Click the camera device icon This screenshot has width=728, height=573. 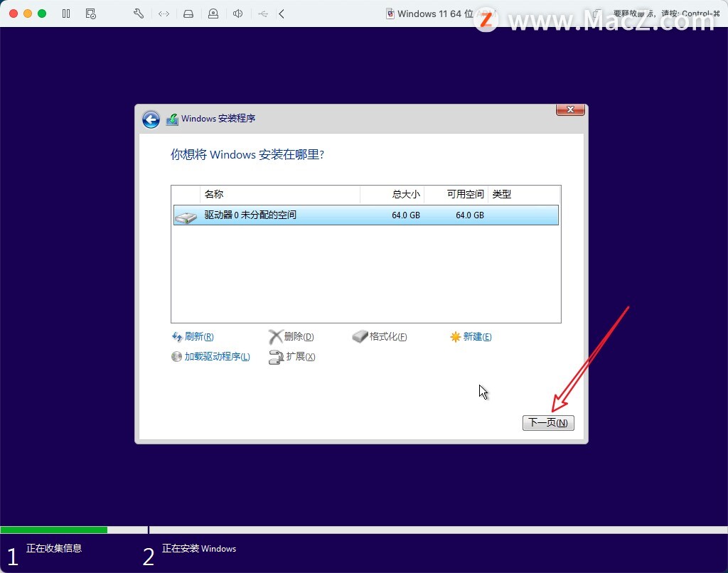point(213,14)
